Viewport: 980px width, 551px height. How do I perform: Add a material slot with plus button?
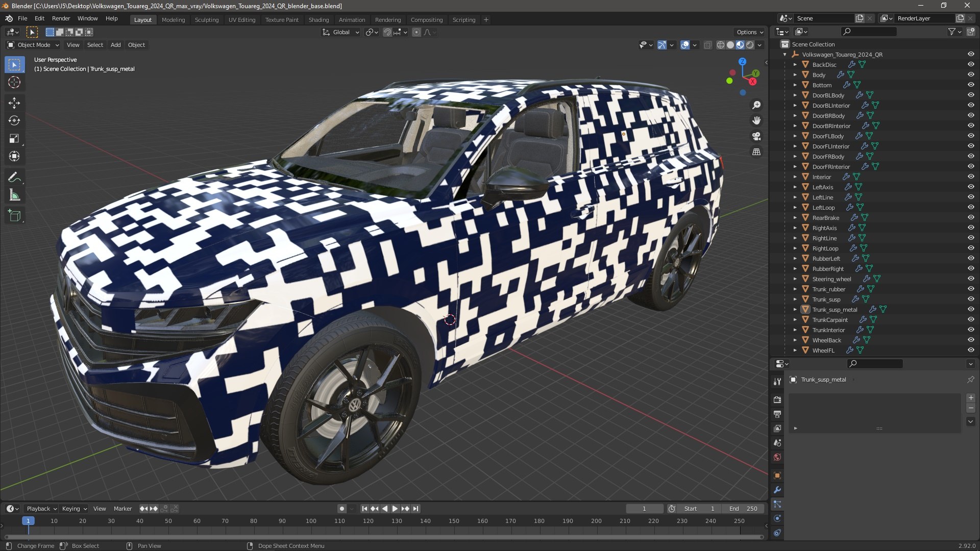pyautogui.click(x=971, y=398)
